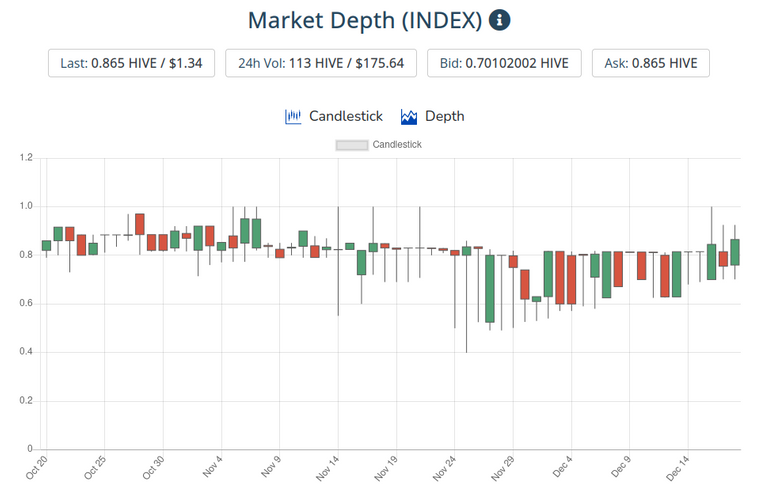This screenshot has width=768, height=499.
Task: Click the Candlestick legend label
Action: [397, 144]
